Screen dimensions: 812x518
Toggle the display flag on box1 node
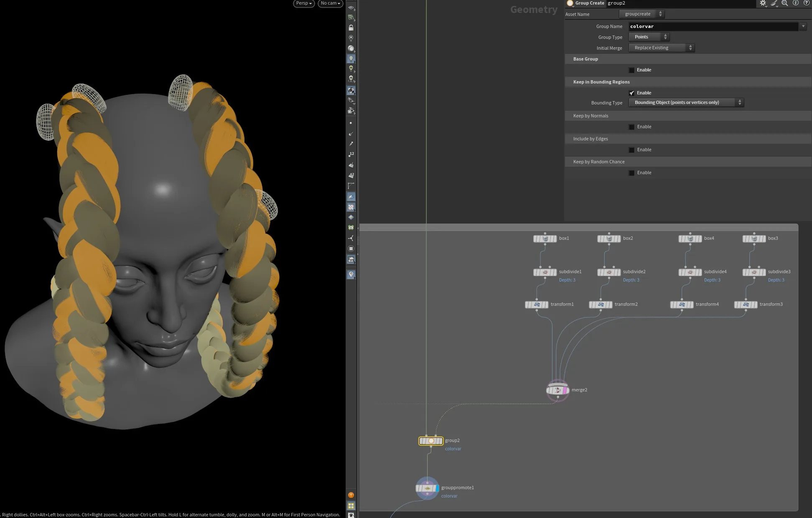[x=554, y=239]
